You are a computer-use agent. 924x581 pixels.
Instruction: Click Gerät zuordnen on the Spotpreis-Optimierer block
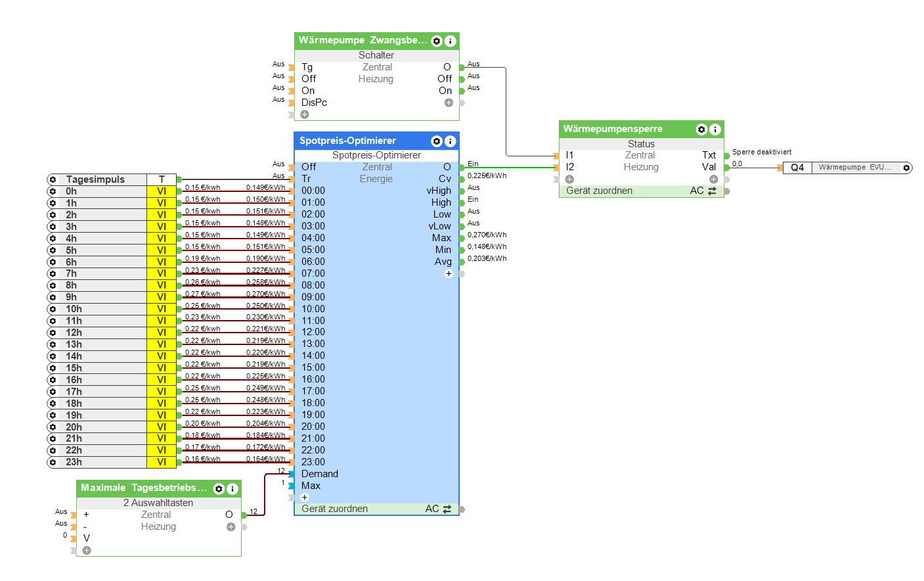pyautogui.click(x=334, y=509)
